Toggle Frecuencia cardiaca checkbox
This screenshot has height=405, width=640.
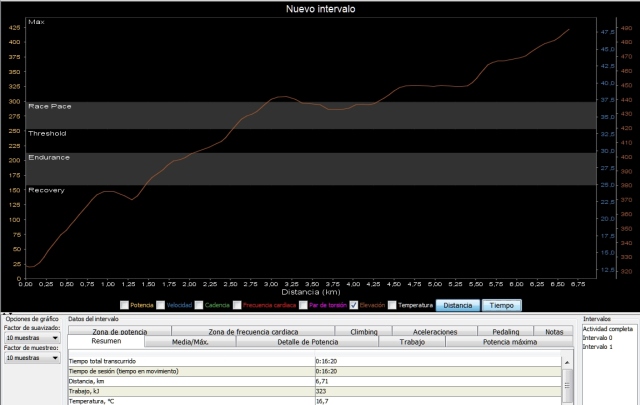coord(241,305)
